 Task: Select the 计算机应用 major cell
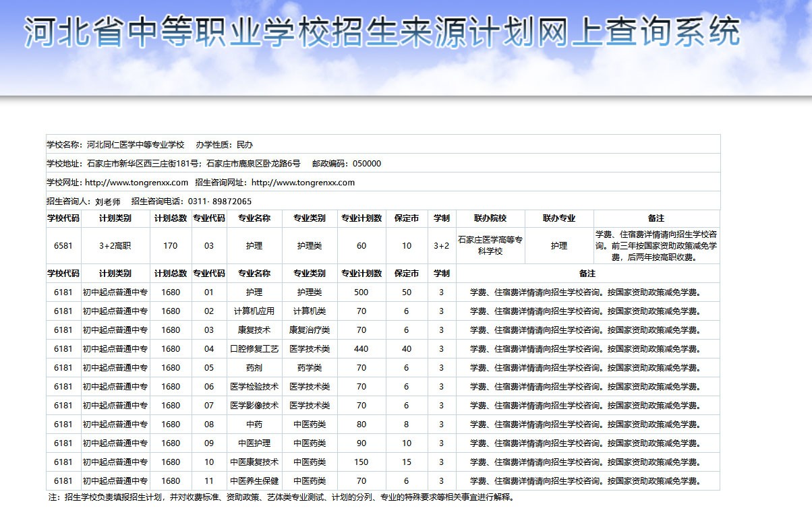click(254, 311)
